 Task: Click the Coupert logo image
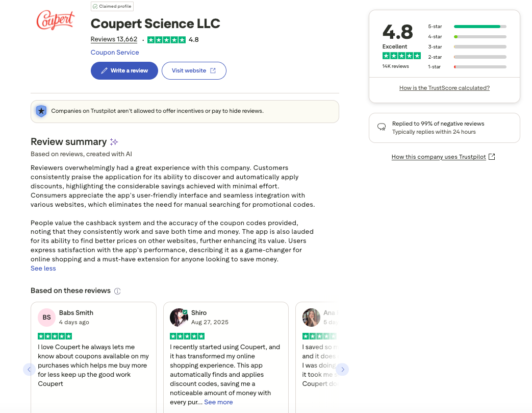click(x=55, y=20)
